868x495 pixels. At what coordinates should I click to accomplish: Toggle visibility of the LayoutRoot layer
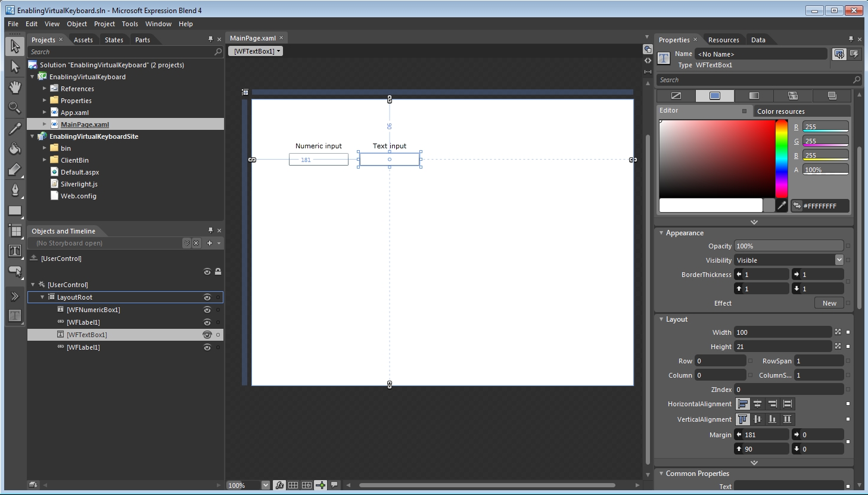(207, 297)
